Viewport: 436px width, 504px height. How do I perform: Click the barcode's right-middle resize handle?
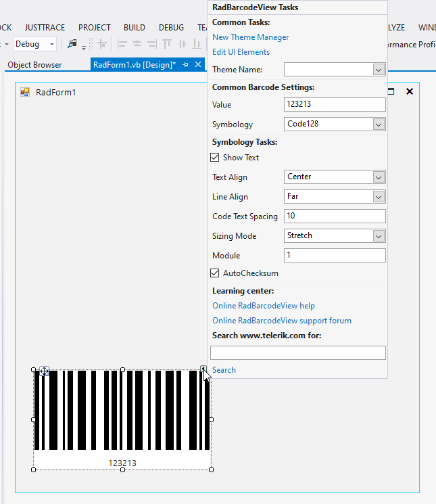211,420
